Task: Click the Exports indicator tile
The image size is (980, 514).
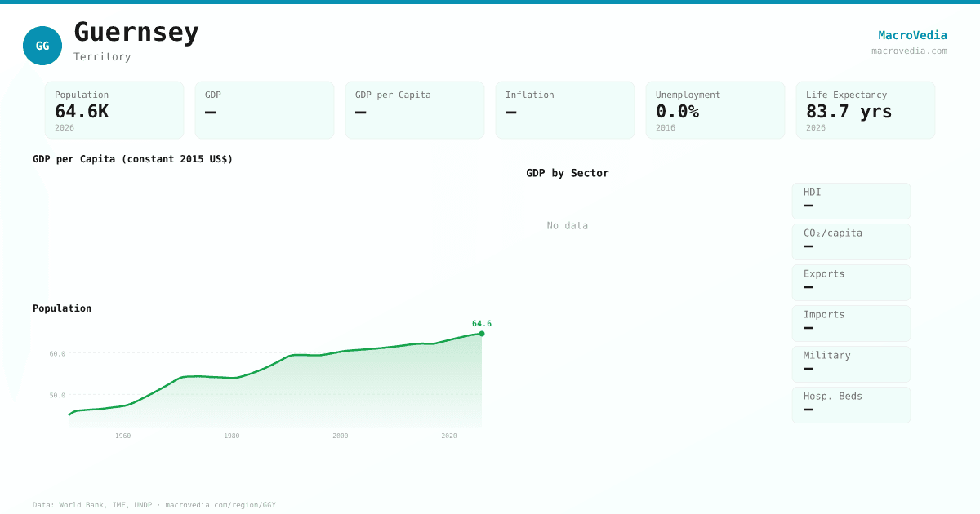Action: pyautogui.click(x=851, y=282)
